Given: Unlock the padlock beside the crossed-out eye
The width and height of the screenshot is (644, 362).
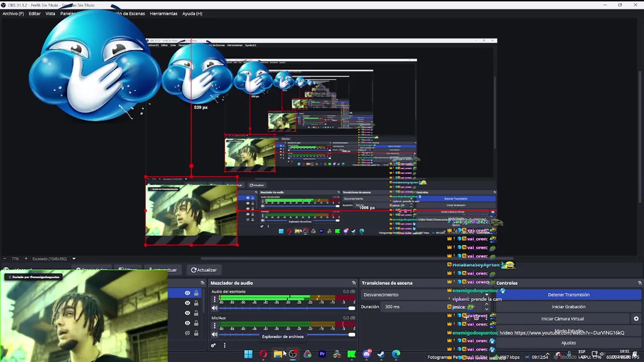Looking at the screenshot, I should coord(196,333).
